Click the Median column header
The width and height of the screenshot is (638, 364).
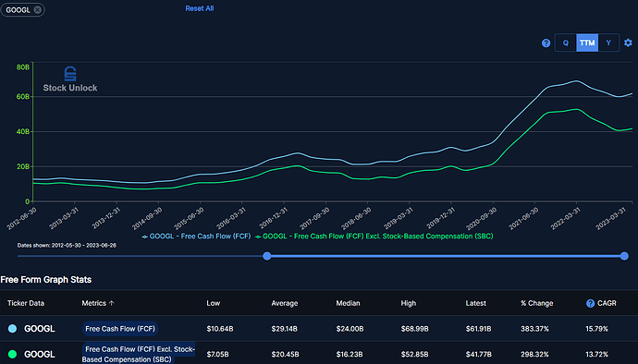pyautogui.click(x=348, y=303)
